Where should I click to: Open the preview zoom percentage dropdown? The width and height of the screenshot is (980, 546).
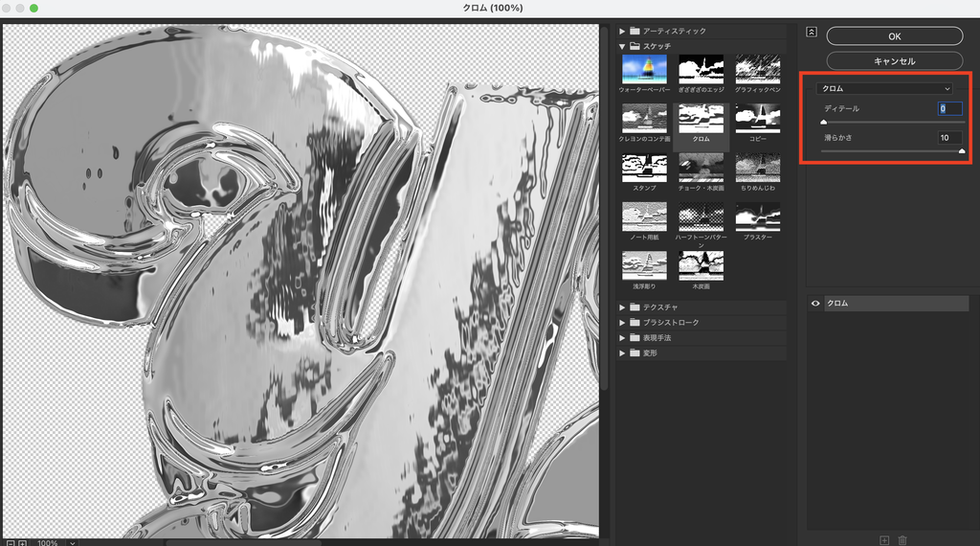click(x=73, y=543)
